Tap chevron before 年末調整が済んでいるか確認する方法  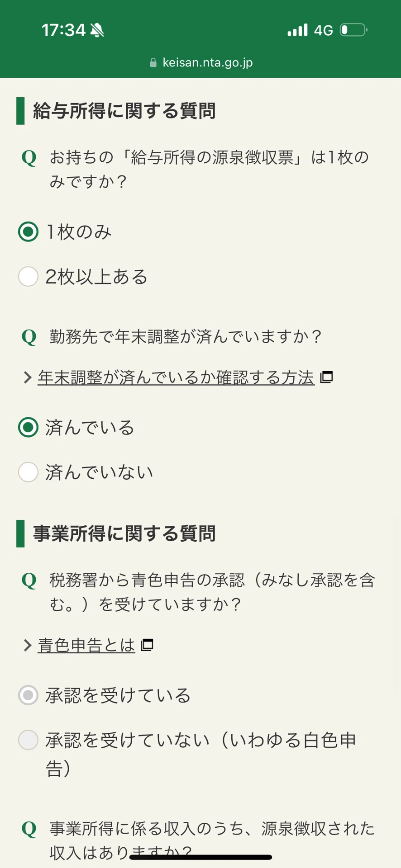pyautogui.click(x=28, y=377)
